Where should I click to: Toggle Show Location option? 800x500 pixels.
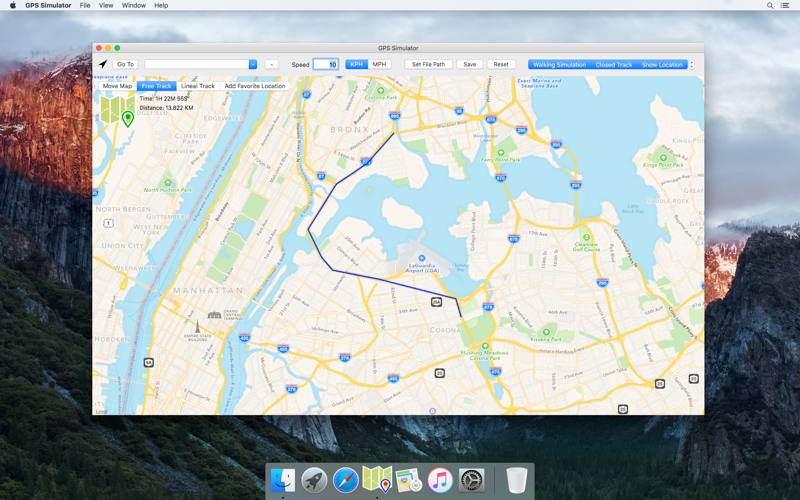coord(662,65)
